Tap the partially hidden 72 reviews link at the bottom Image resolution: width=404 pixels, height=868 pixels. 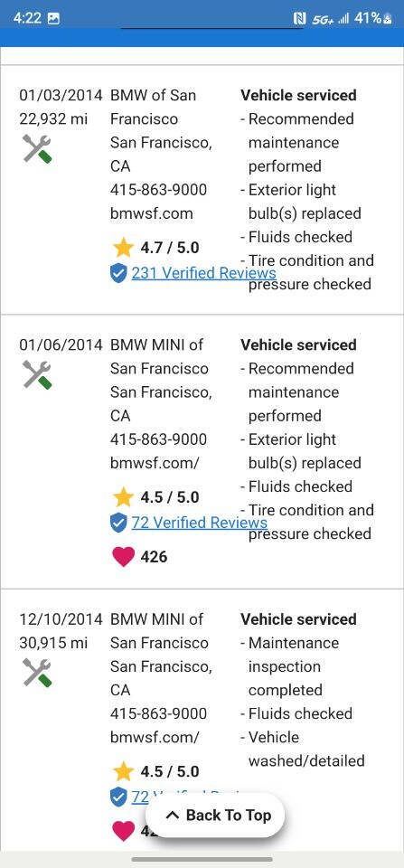(140, 797)
